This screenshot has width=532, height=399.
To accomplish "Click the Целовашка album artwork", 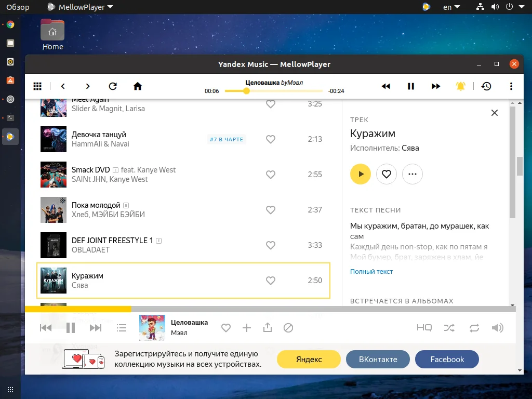I will 152,328.
